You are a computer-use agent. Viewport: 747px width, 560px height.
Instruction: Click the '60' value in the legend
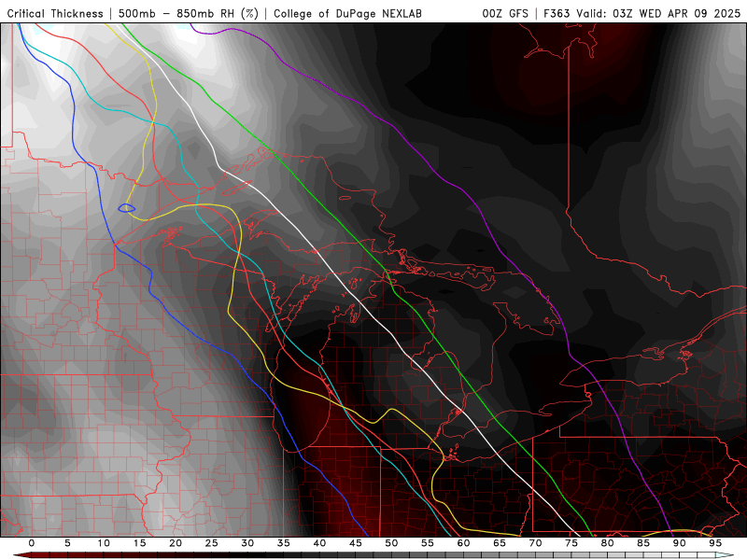pyautogui.click(x=463, y=543)
